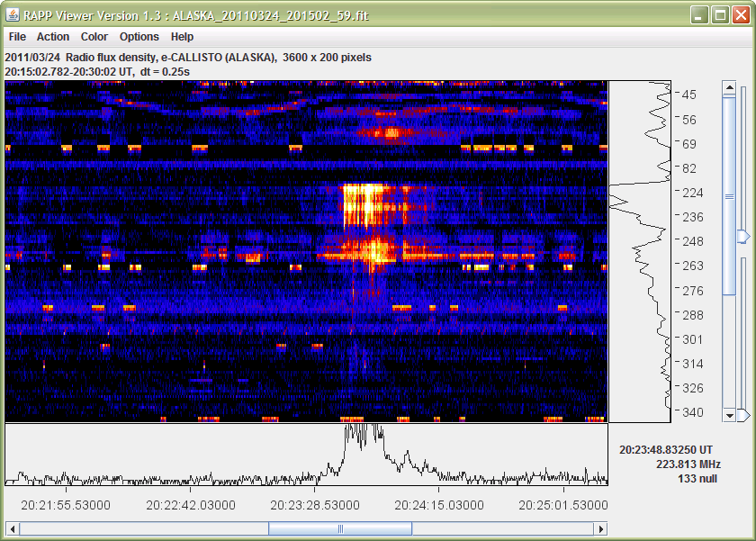Click the 20:22:42.03000 time label
The height and width of the screenshot is (541, 756).
click(x=191, y=505)
